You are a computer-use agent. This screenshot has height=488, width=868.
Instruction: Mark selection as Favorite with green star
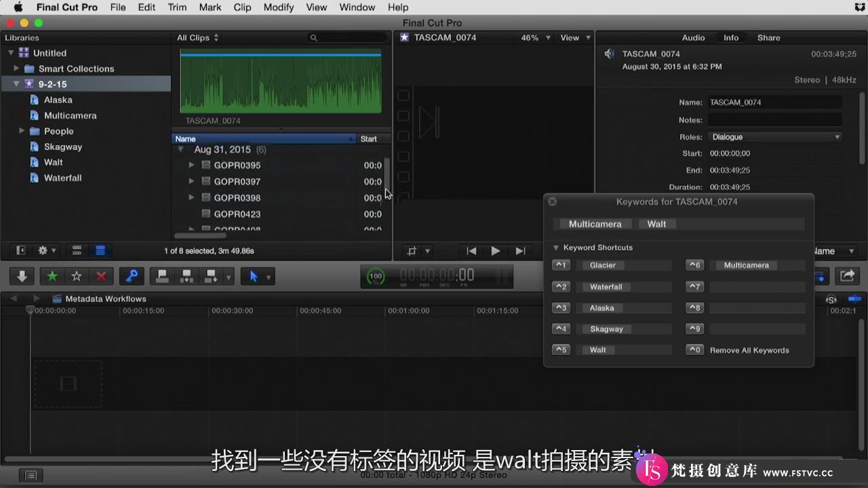pyautogui.click(x=52, y=276)
